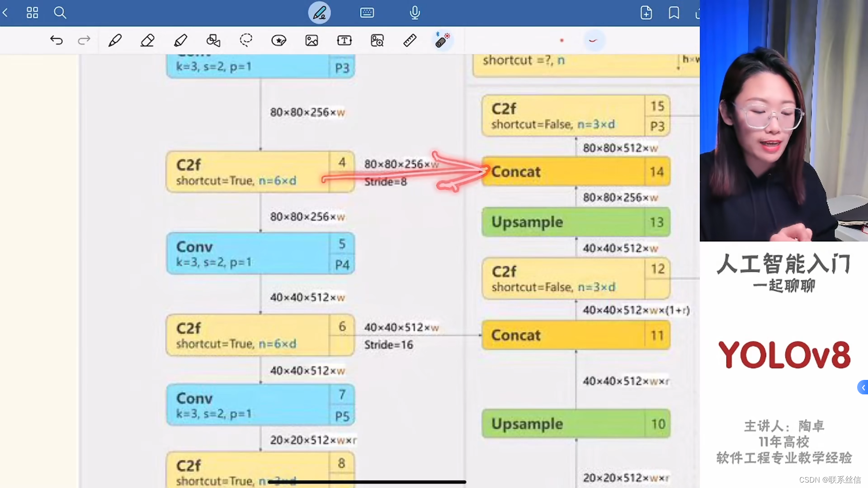This screenshot has height=488, width=868.
Task: Click the Concat block numbered 11
Action: coord(576,335)
